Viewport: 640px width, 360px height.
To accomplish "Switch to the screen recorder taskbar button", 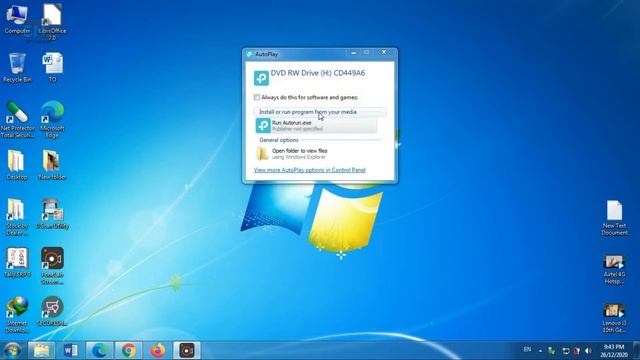I will pos(187,351).
